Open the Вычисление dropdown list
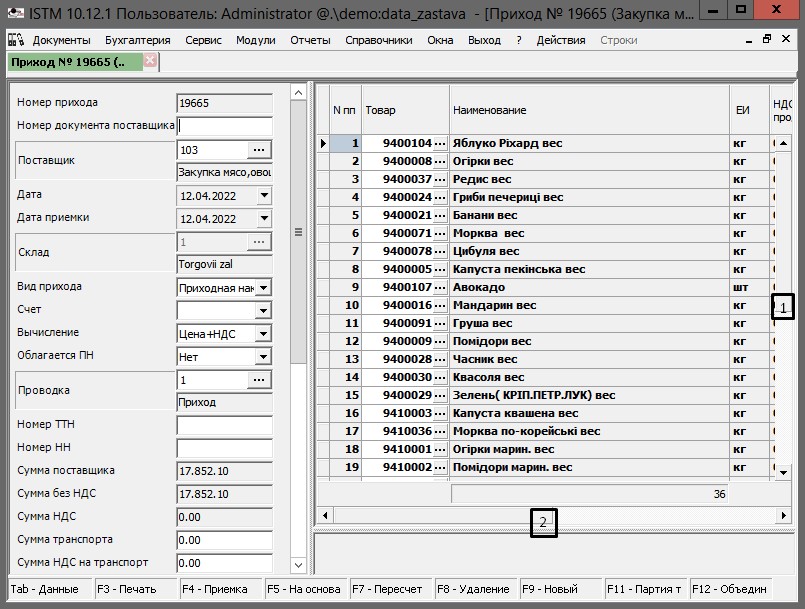805x609 pixels. pos(263,334)
